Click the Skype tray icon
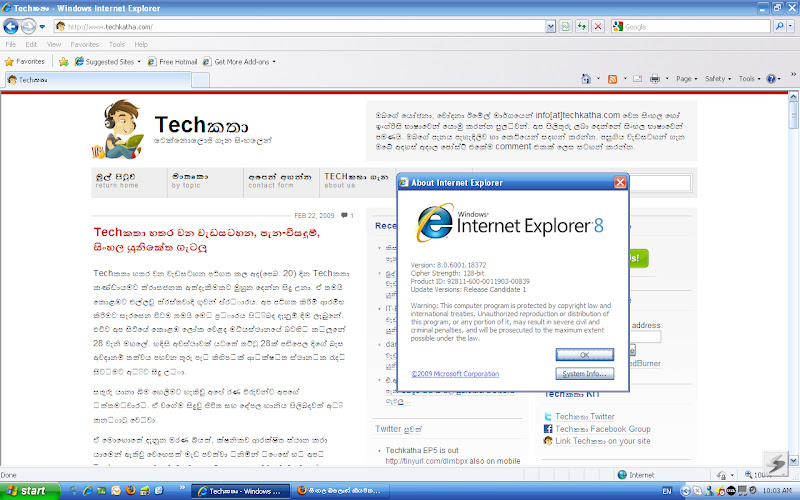Viewport: 800px width, 500px height. point(697,491)
